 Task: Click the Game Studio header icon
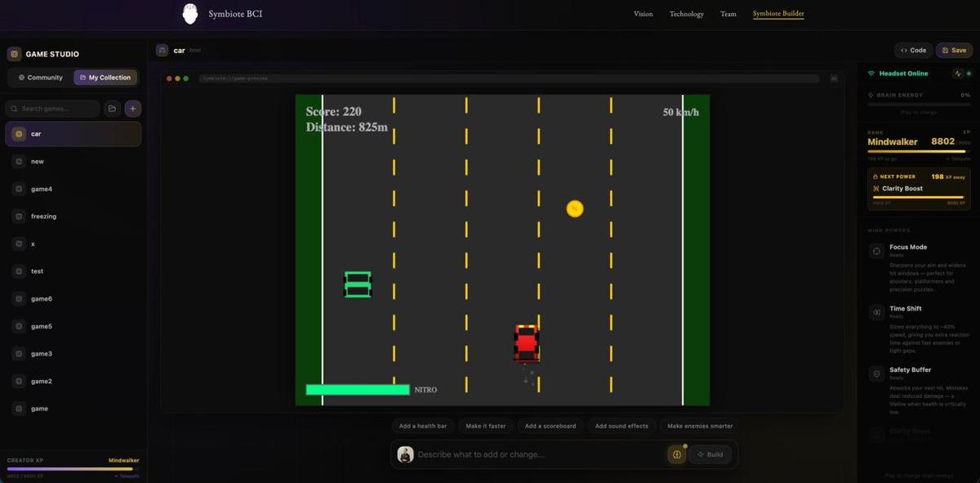(x=14, y=54)
